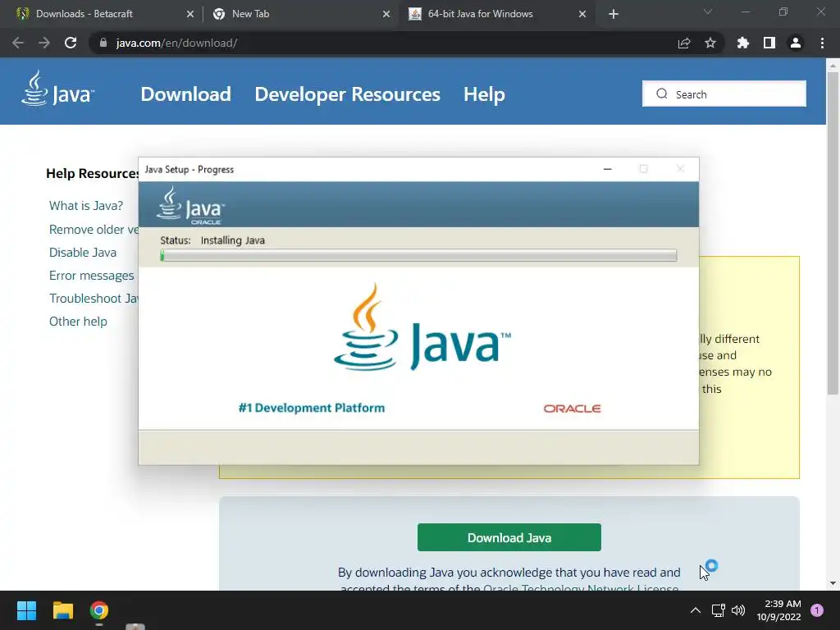
Task: Open the 'Disable Java' link
Action: [x=83, y=253]
